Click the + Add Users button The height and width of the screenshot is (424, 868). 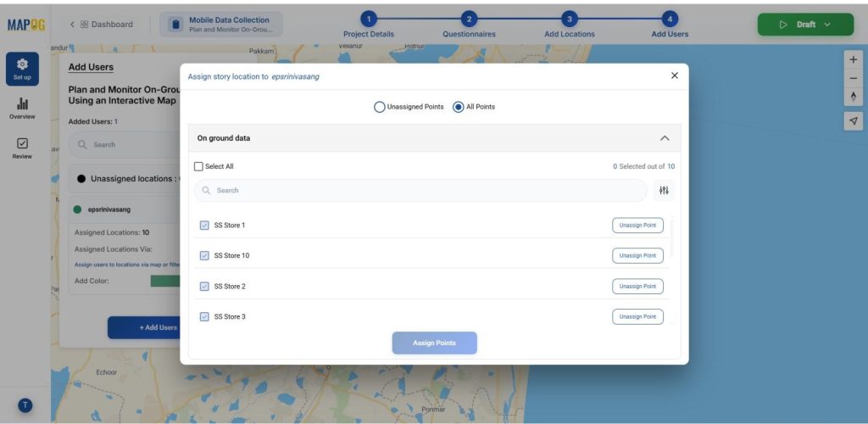pyautogui.click(x=144, y=327)
